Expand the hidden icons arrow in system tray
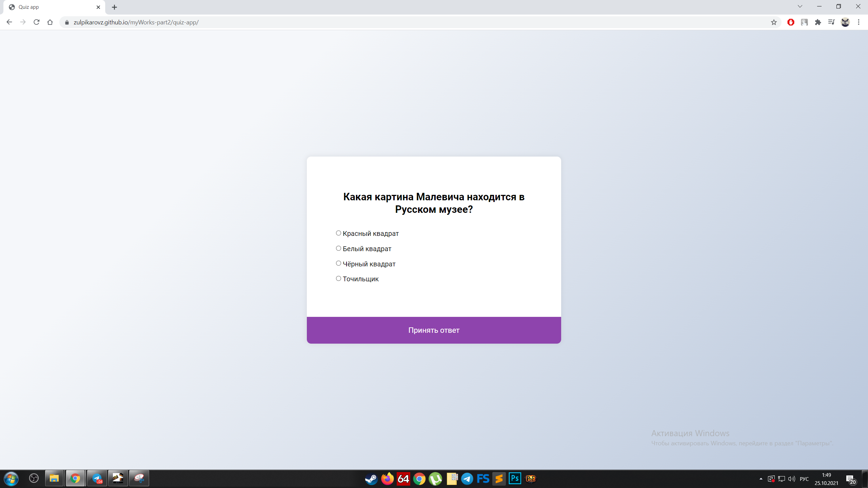This screenshot has width=868, height=488. pyautogui.click(x=761, y=479)
